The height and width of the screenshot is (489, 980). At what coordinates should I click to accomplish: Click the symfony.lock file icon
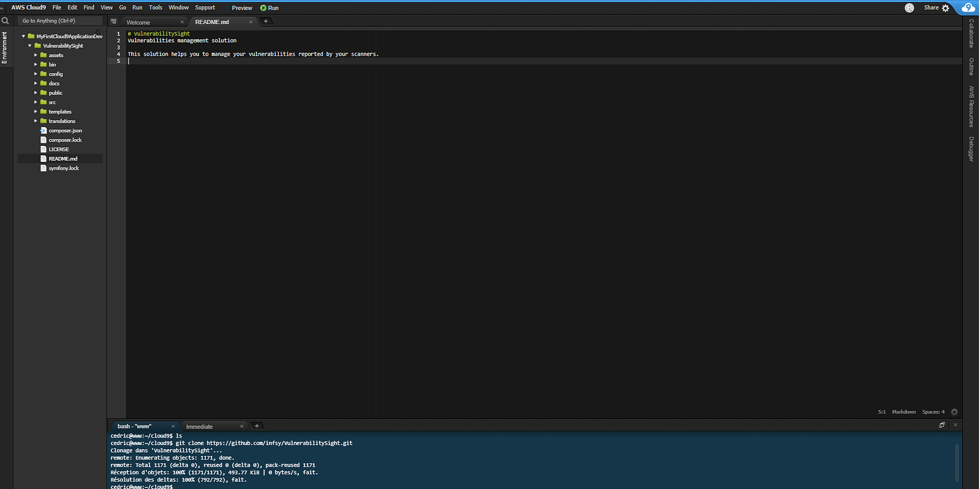43,169
